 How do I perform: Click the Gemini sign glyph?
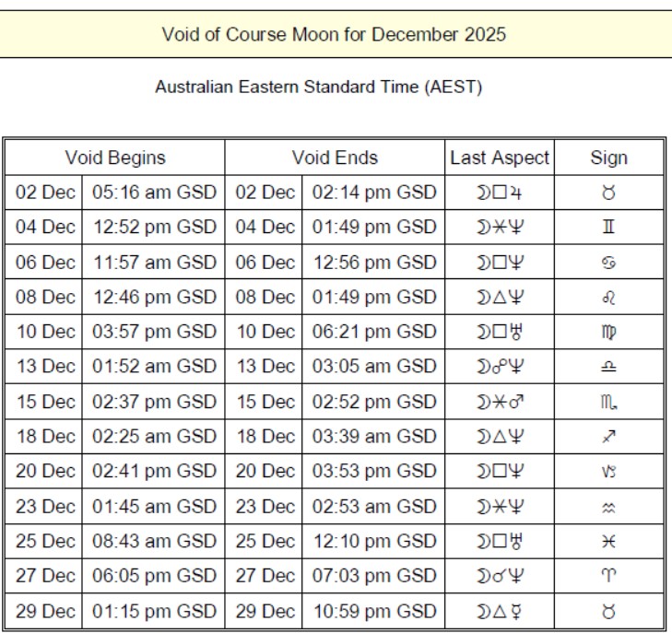point(608,228)
